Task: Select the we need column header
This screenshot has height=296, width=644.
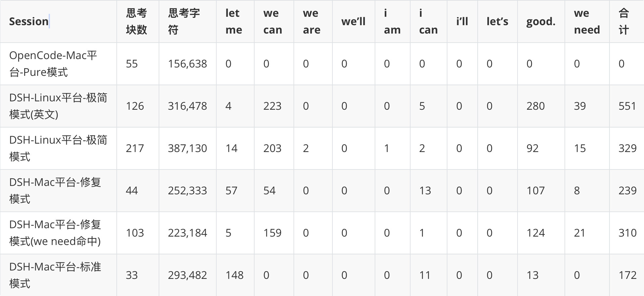Action: pyautogui.click(x=587, y=21)
